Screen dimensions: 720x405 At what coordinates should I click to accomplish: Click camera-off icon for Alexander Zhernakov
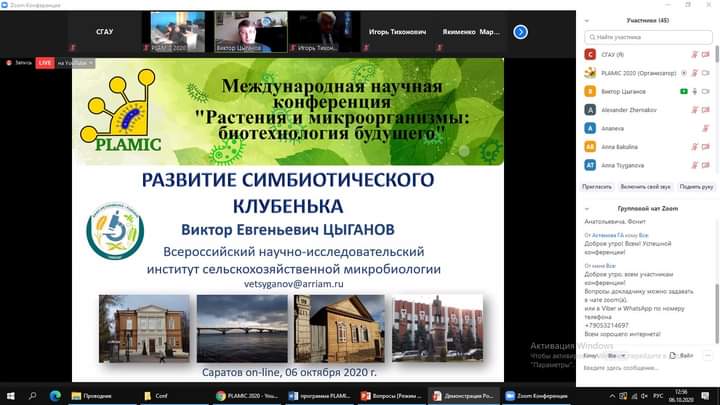point(706,110)
